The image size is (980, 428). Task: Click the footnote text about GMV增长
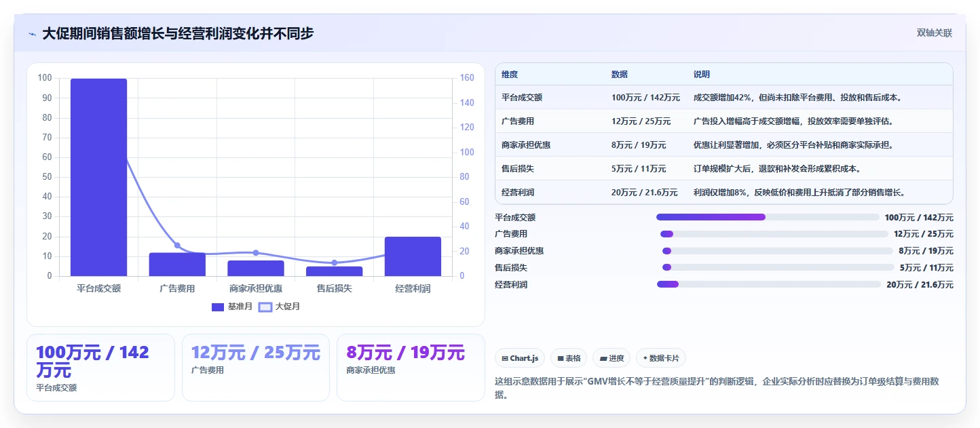[717, 388]
